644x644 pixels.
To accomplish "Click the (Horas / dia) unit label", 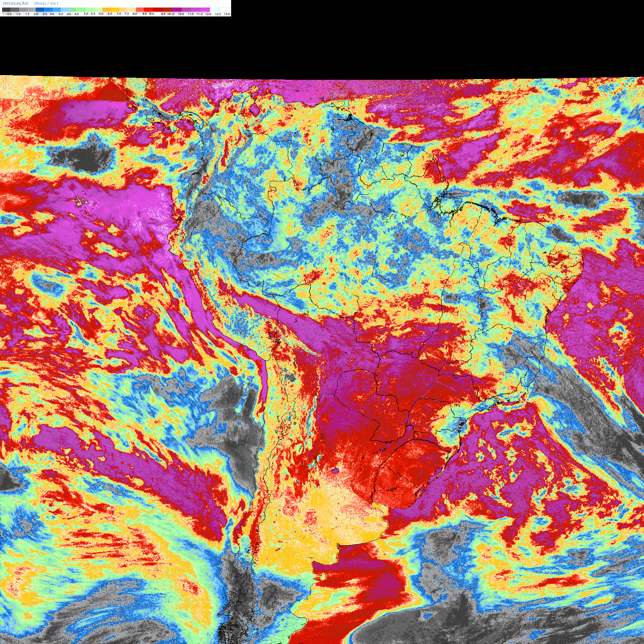I will click(46, 3).
